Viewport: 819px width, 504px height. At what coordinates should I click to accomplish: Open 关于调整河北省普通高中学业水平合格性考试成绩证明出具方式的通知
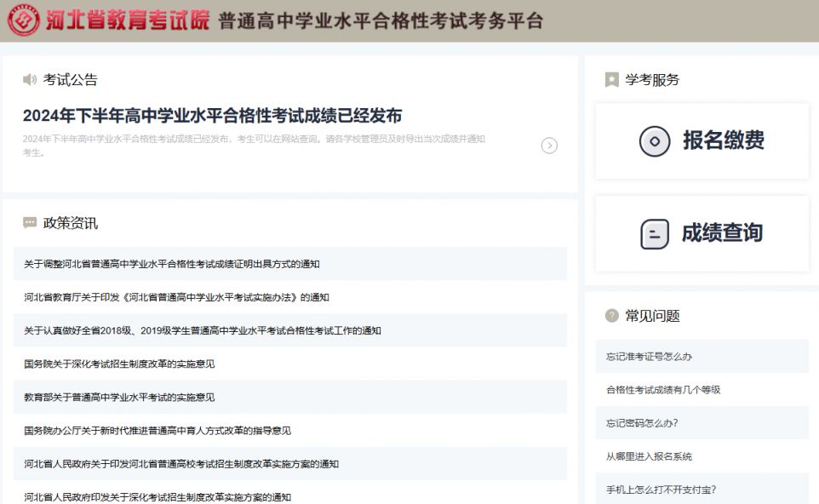click(290, 264)
